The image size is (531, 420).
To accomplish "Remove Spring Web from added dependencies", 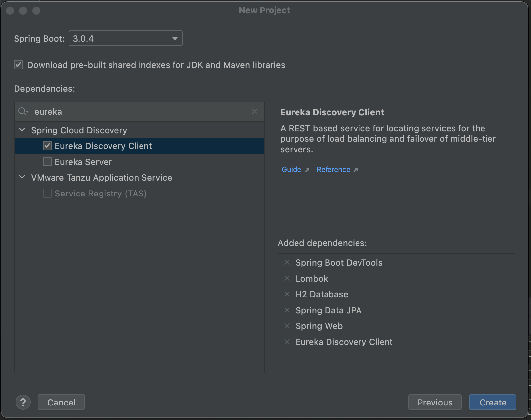I will point(287,326).
